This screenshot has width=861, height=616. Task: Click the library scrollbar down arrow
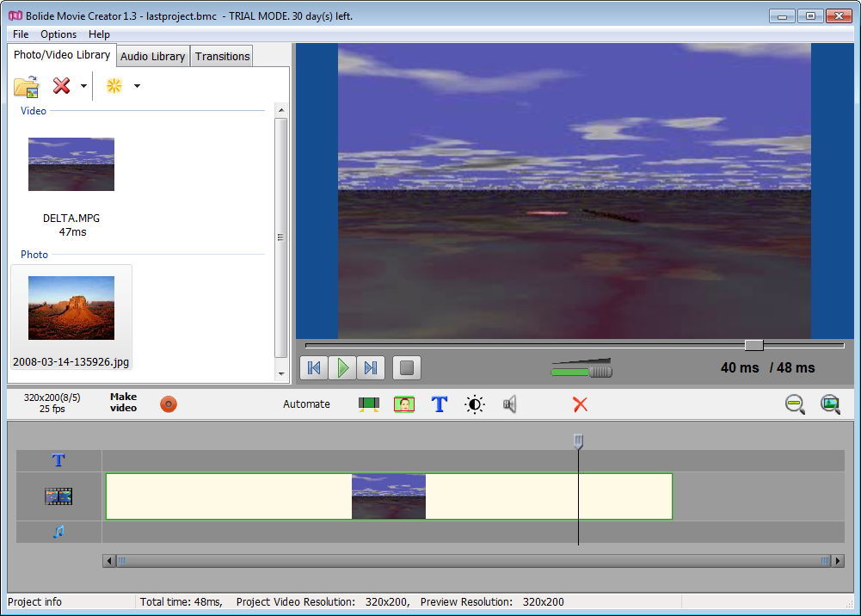pos(281,374)
